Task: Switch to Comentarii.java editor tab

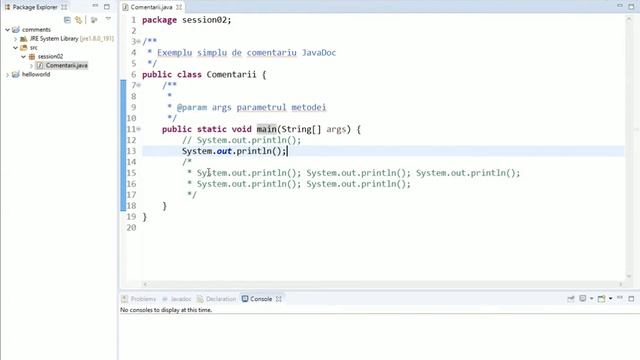Action: 151,7
